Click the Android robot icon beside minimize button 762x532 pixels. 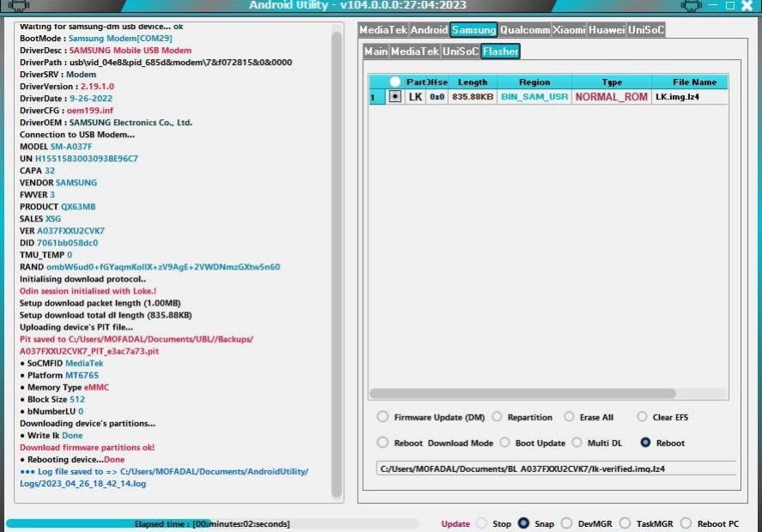691,5
